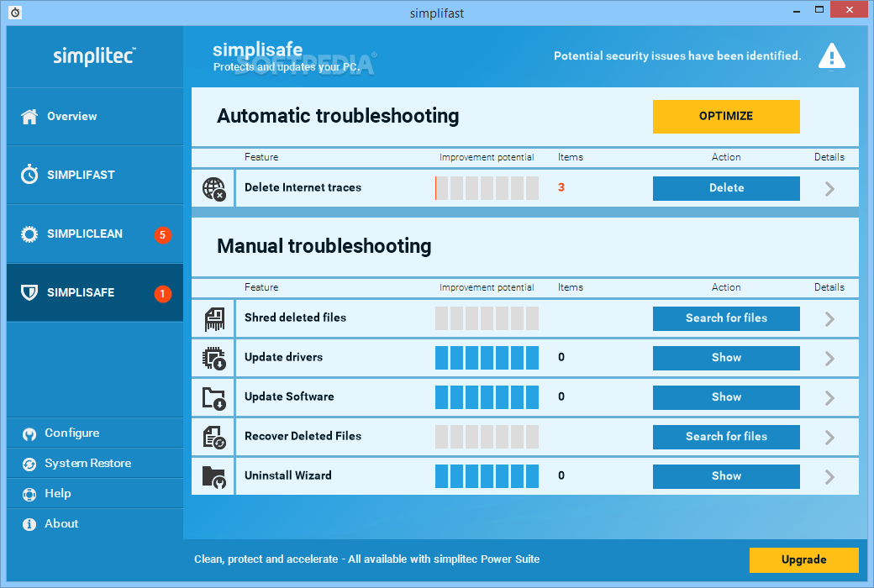Select the SIMPLISAFE module
Screen dimensions: 874x588
click(x=95, y=292)
